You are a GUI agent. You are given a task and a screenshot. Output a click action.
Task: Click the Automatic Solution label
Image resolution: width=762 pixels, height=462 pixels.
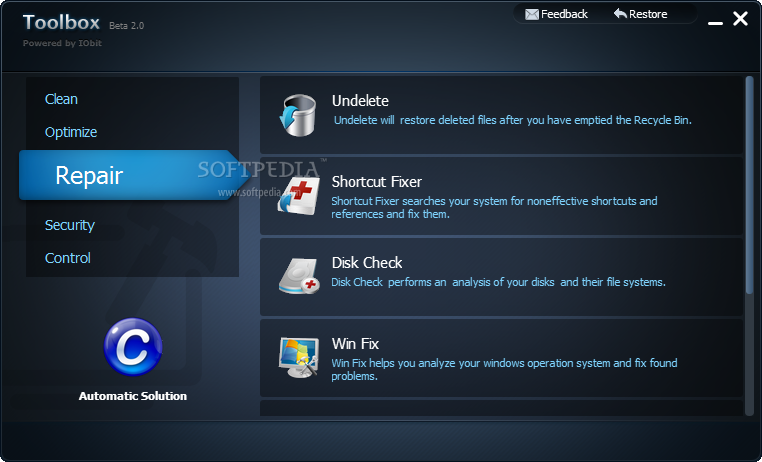[x=133, y=396]
